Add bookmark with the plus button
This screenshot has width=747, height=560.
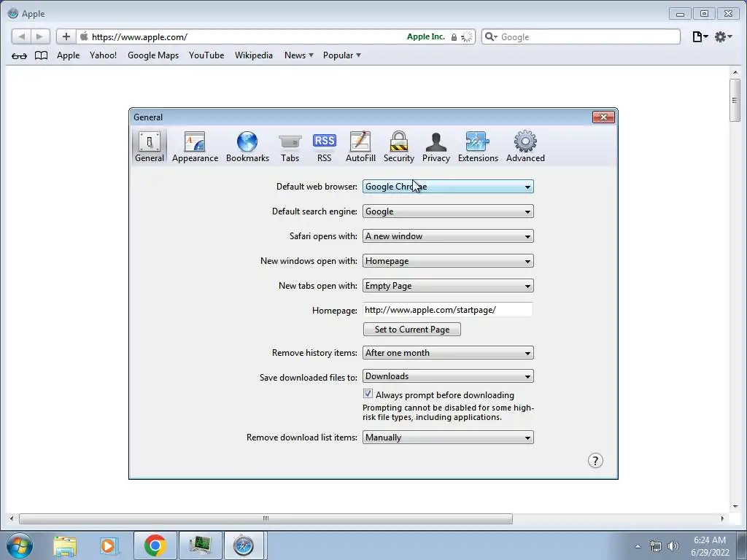coord(66,36)
